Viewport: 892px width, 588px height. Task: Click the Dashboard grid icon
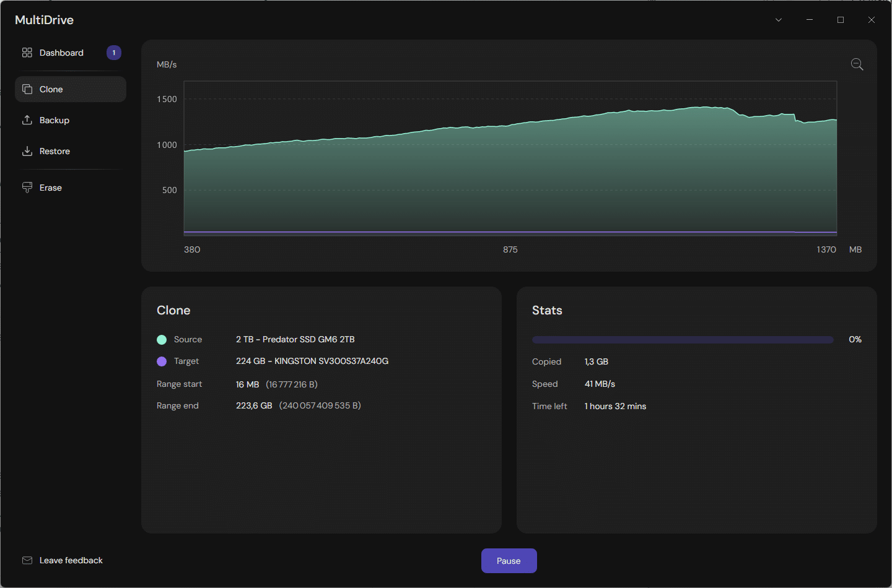27,53
